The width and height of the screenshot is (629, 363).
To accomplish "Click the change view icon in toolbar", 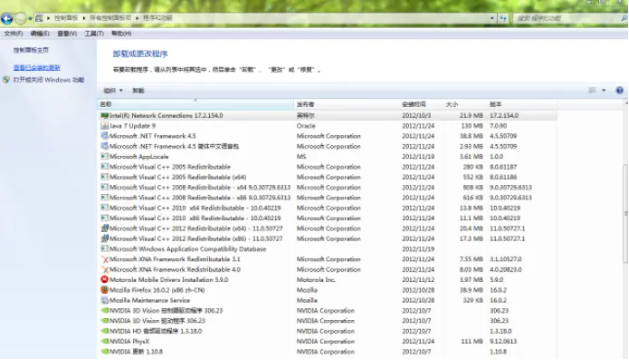I will point(592,90).
